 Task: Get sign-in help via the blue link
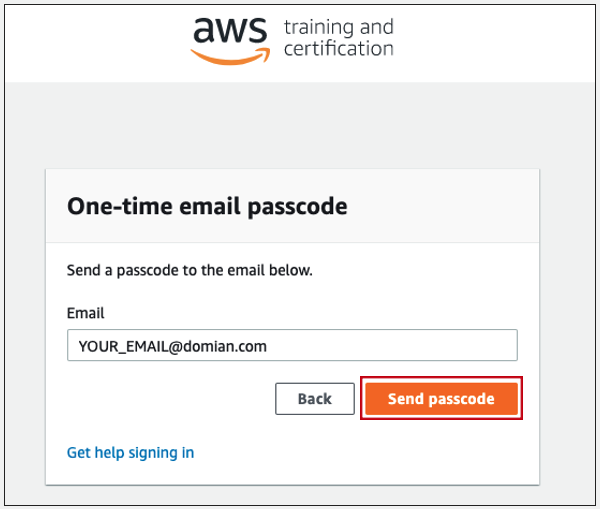pyautogui.click(x=130, y=453)
